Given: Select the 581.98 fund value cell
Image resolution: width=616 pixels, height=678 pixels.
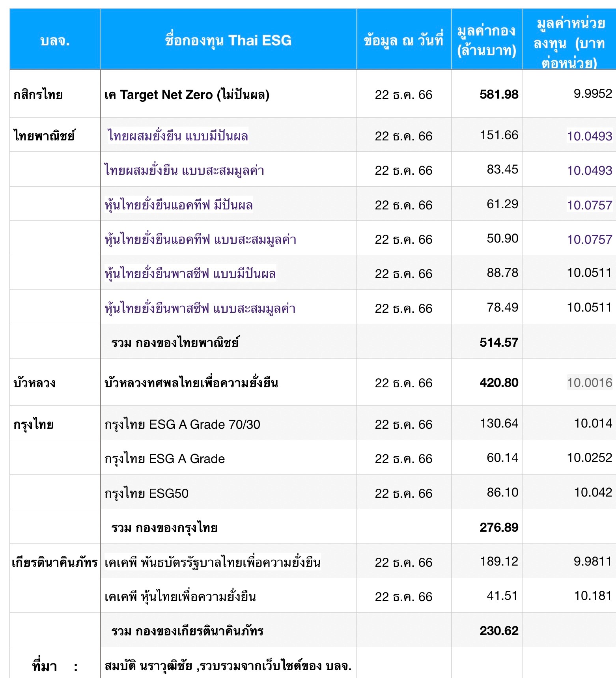Looking at the screenshot, I should [499, 94].
